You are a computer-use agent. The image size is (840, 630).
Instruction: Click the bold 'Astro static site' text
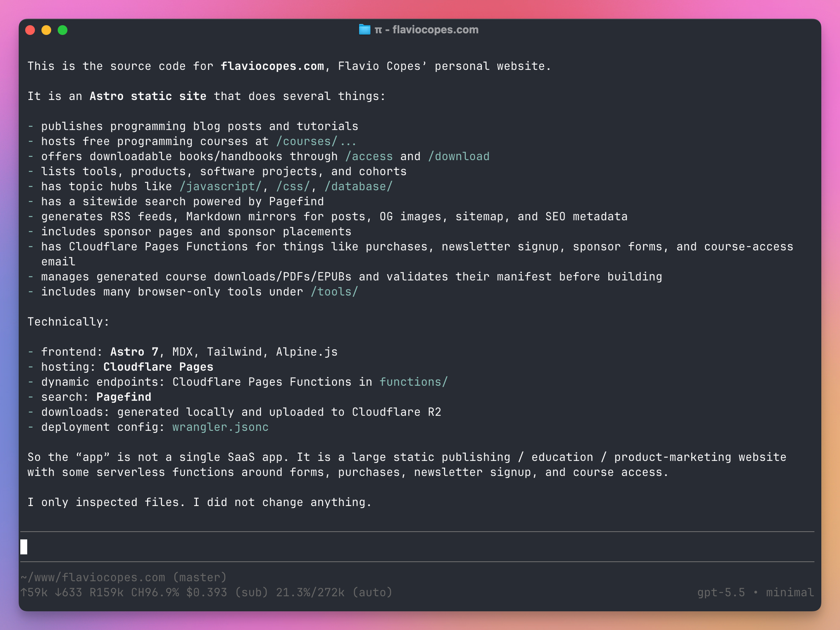[x=148, y=96]
